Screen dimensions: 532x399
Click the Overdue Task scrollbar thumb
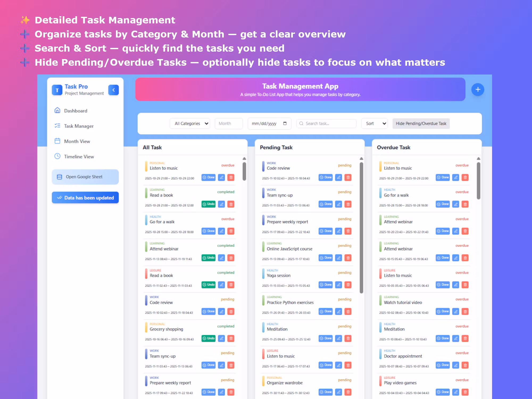coord(479,181)
